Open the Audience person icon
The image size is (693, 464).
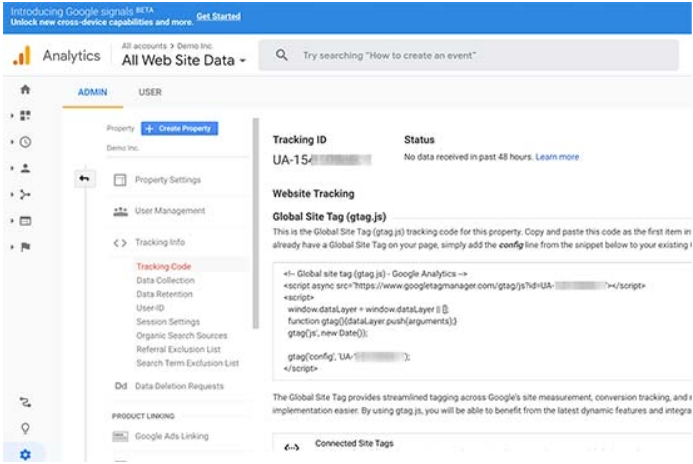(x=25, y=168)
